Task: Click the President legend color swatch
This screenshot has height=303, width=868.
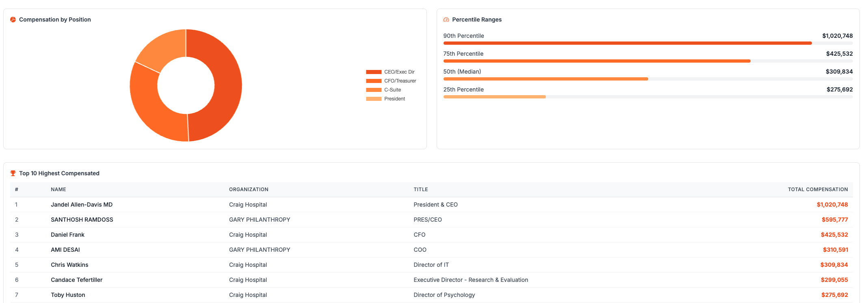Action: tap(374, 99)
